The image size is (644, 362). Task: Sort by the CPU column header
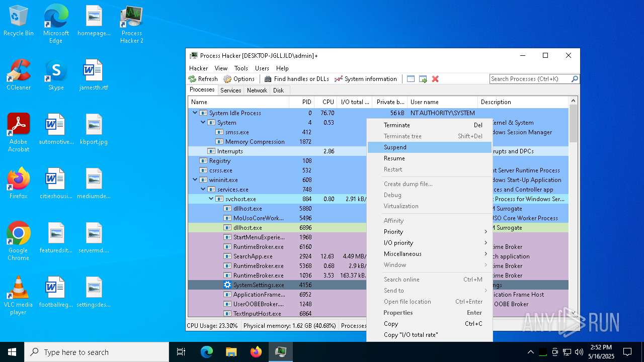point(326,102)
